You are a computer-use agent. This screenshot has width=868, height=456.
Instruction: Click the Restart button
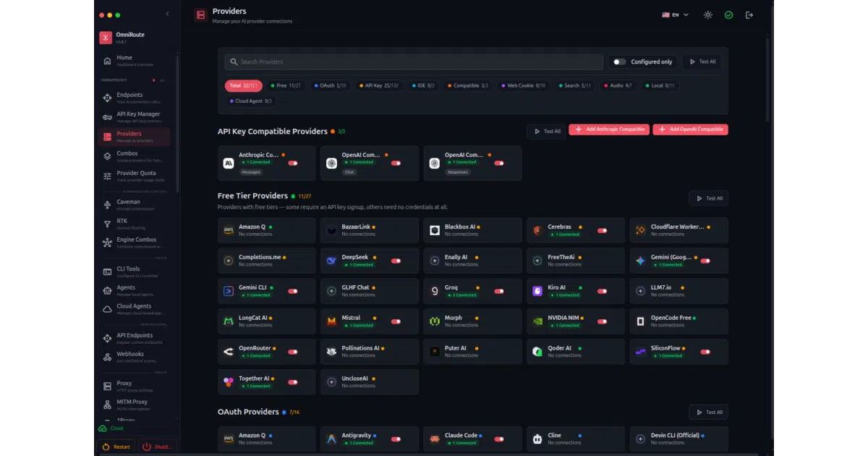coord(116,447)
